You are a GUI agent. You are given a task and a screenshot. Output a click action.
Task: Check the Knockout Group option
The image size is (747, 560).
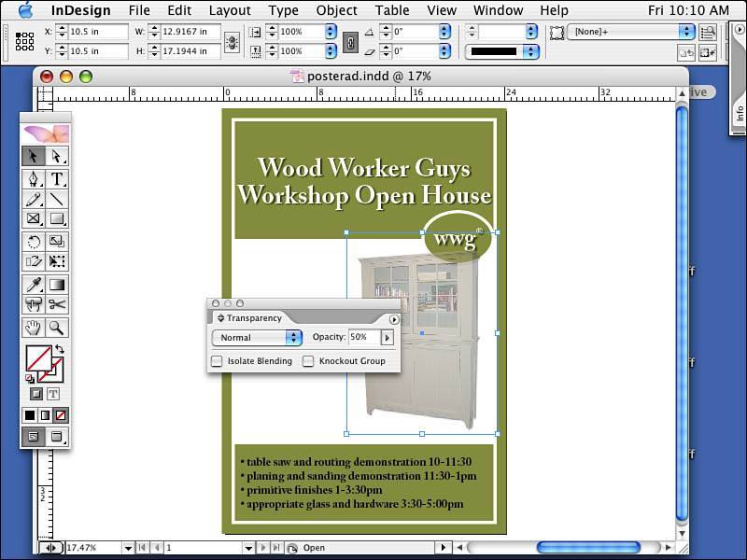click(308, 361)
